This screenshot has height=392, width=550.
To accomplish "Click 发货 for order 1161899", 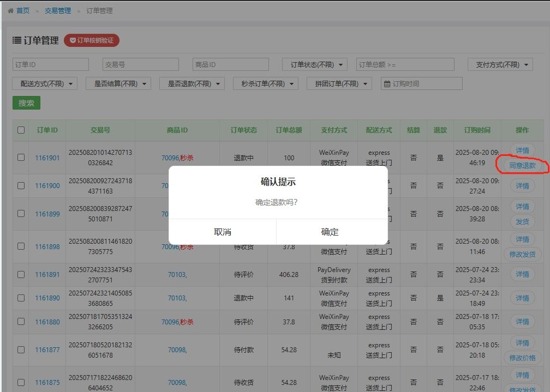I will click(x=522, y=221).
